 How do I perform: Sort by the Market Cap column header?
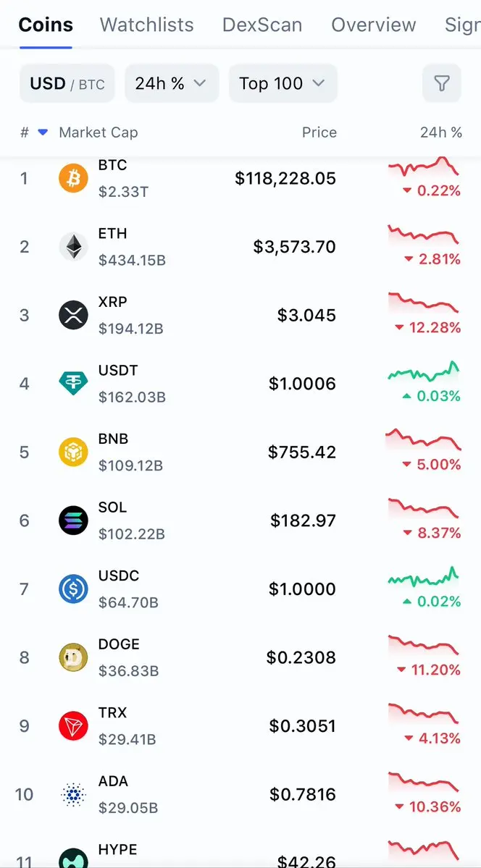click(x=99, y=132)
